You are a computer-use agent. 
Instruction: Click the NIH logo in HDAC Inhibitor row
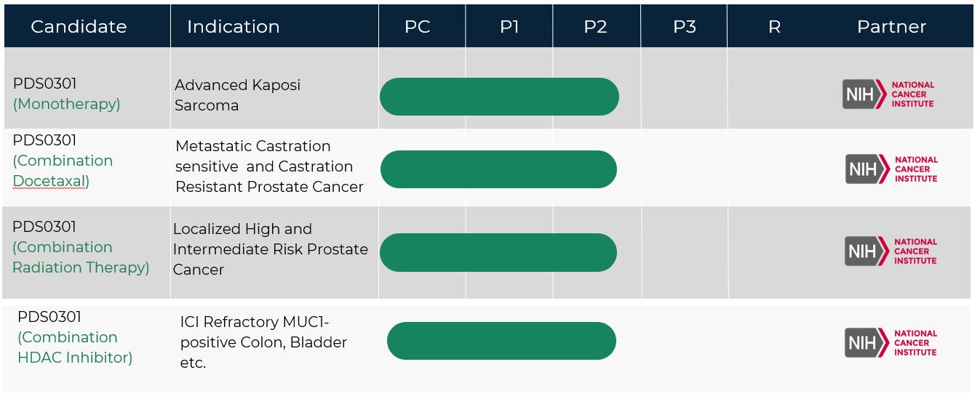click(x=891, y=343)
